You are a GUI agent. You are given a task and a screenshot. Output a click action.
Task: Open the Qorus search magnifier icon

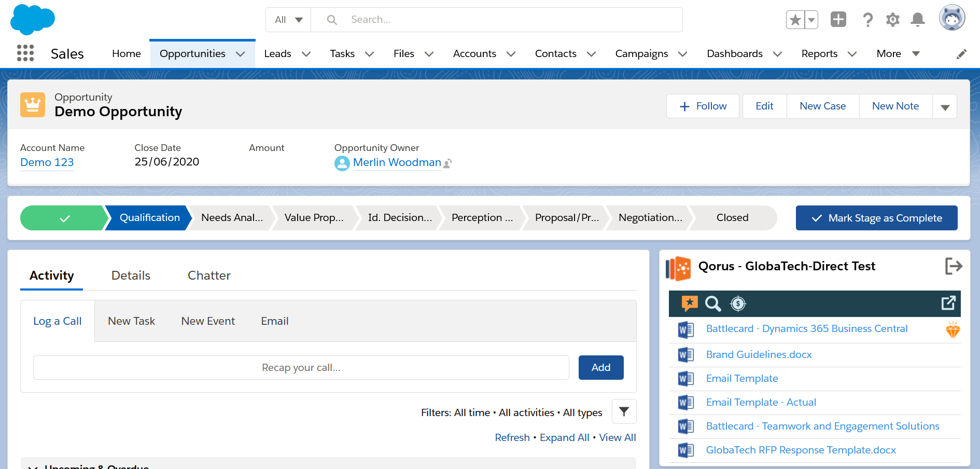point(713,304)
